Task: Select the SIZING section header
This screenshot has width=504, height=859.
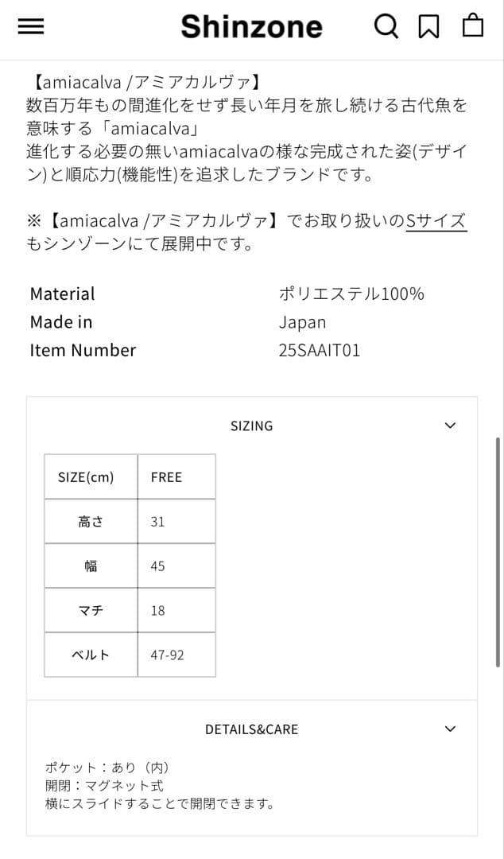Action: point(252,425)
